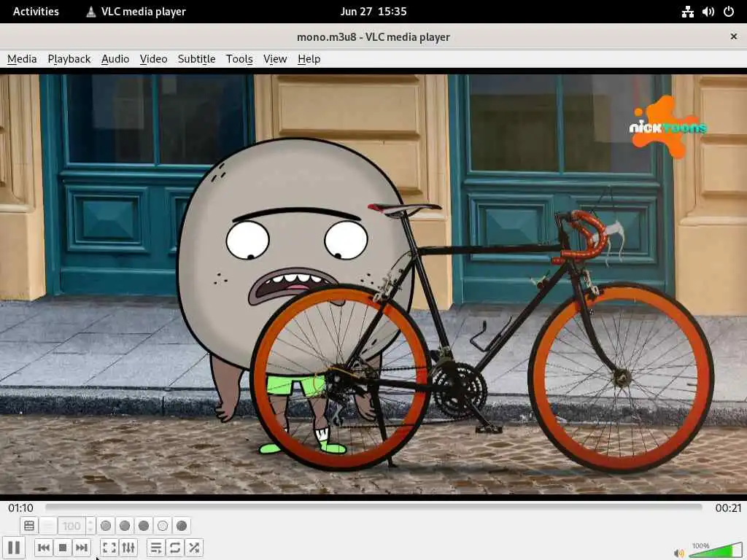Screen dimensions: 747x560
Task: Open the Video menu
Action: pyautogui.click(x=153, y=59)
